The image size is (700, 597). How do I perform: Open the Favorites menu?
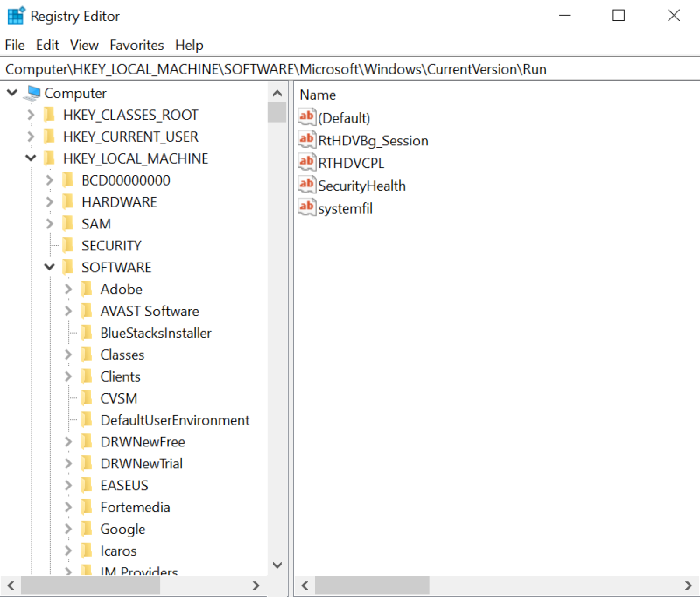(x=136, y=46)
